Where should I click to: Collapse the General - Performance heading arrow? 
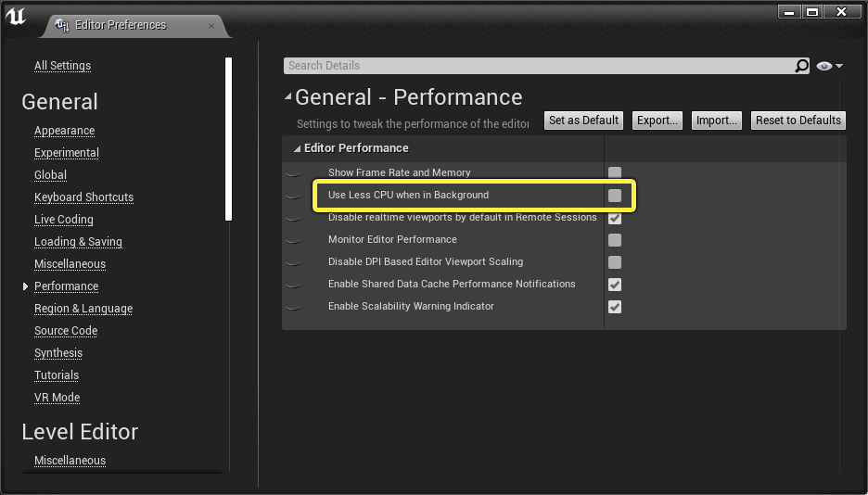288,96
